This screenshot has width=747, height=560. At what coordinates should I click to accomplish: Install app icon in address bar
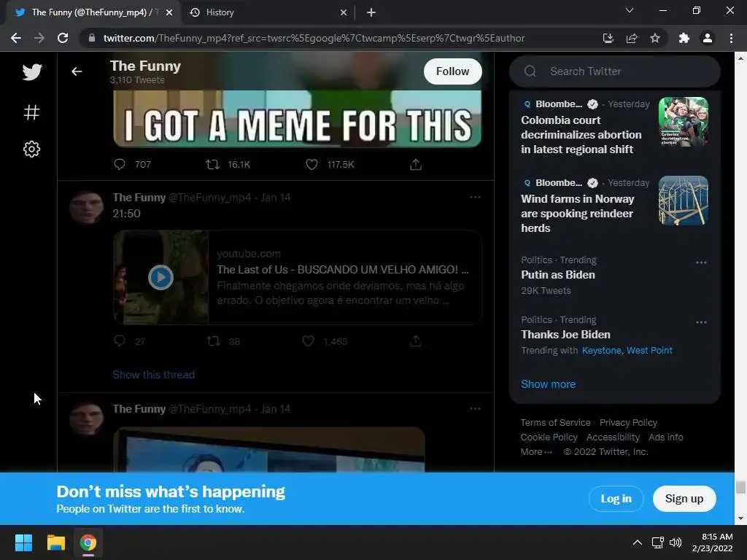[x=608, y=38]
